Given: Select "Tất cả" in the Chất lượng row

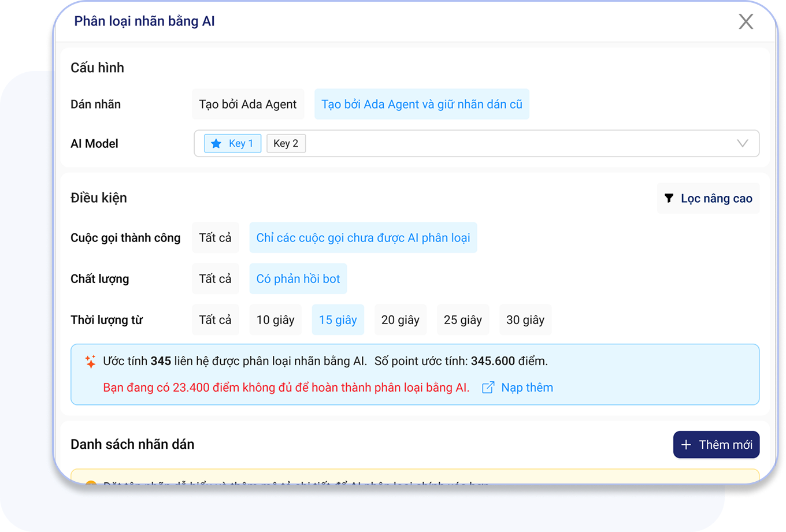Looking at the screenshot, I should pyautogui.click(x=216, y=279).
